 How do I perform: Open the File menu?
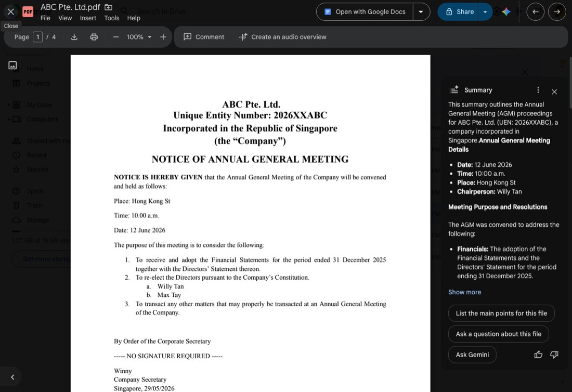45,18
